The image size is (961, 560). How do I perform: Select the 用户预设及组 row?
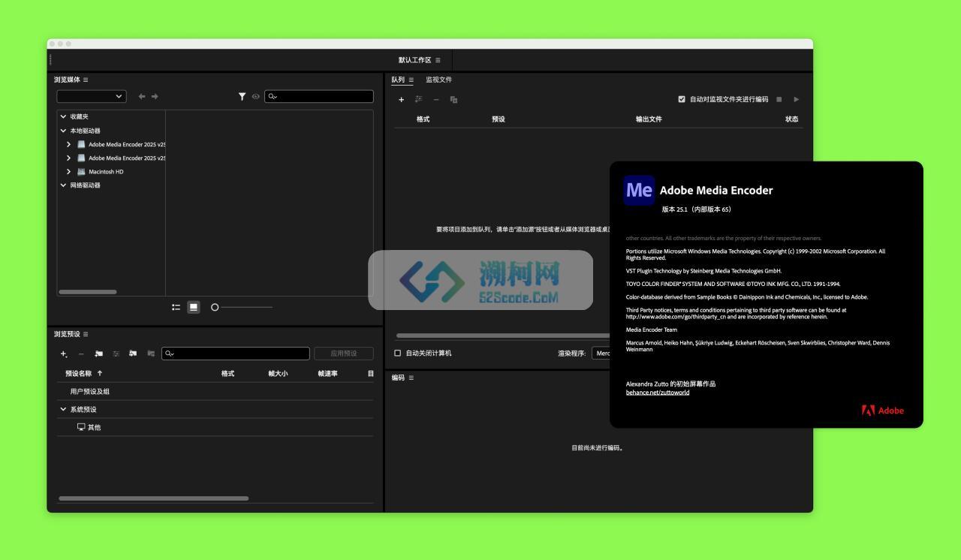pos(215,391)
